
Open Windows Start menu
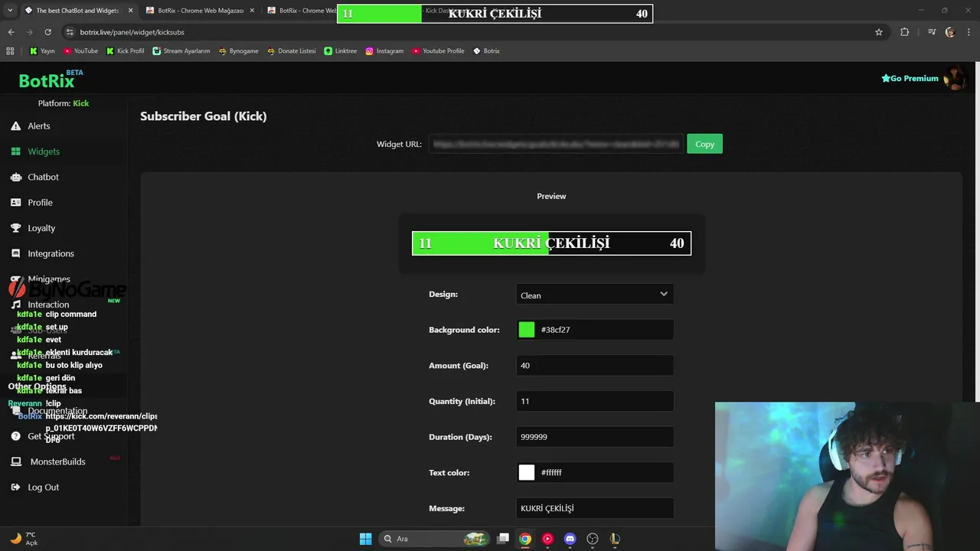click(365, 539)
